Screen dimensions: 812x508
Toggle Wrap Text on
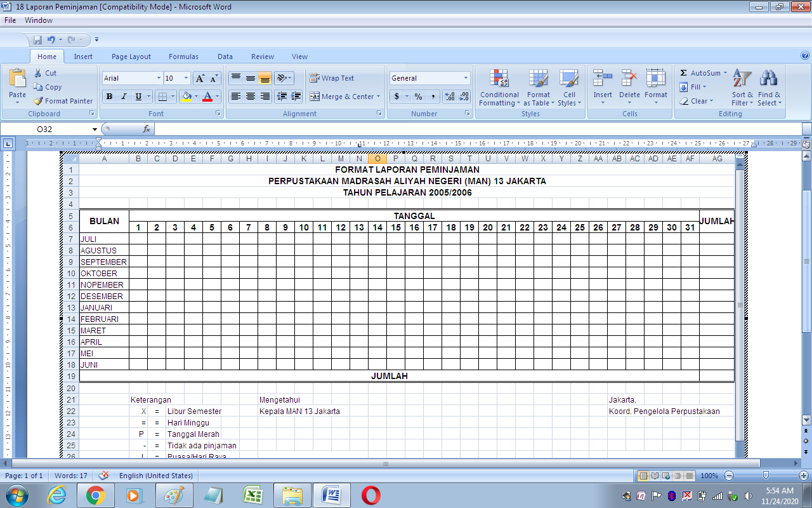[x=332, y=78]
